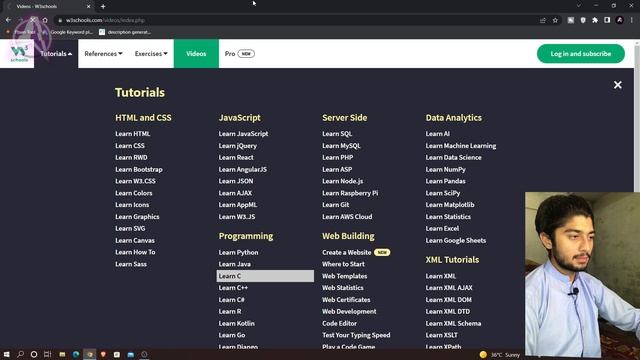Open Learn Python tutorial
640x360 pixels.
(x=238, y=252)
